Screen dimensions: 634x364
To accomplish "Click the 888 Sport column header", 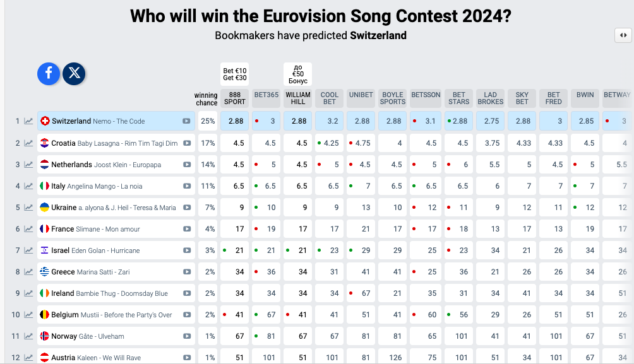I will pos(235,98).
